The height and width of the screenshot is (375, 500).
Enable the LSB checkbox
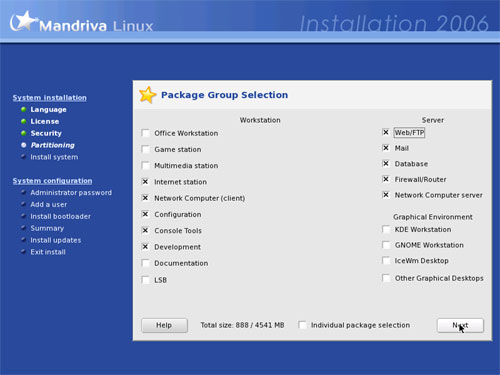tap(145, 280)
